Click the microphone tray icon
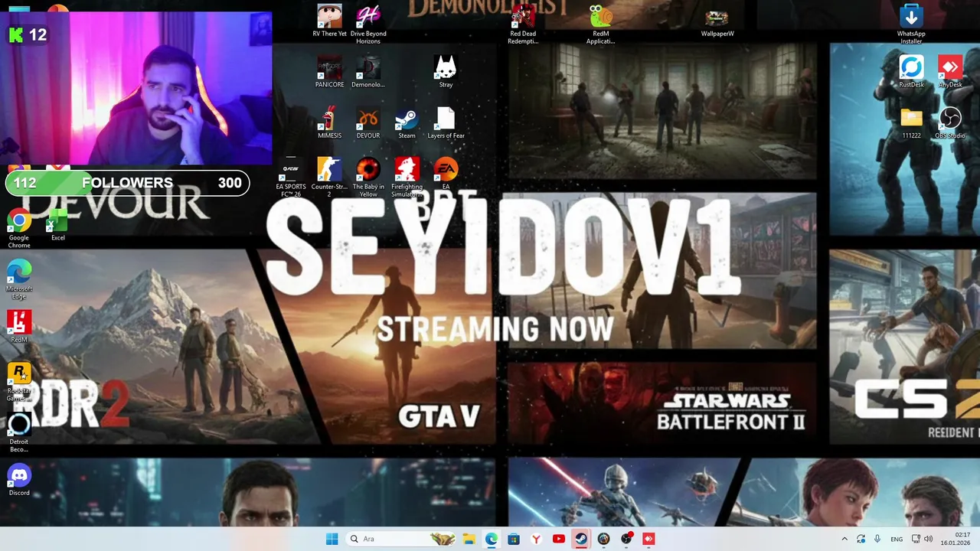The width and height of the screenshot is (980, 551). click(x=877, y=539)
